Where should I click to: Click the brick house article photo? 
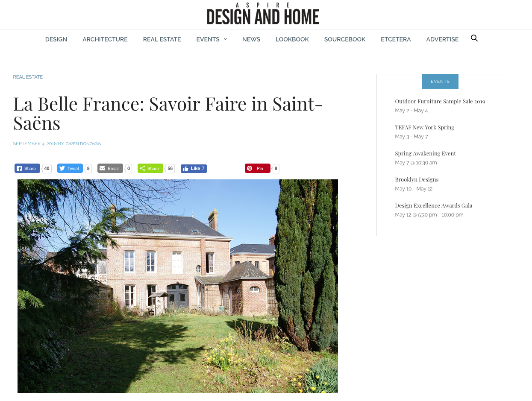(178, 286)
